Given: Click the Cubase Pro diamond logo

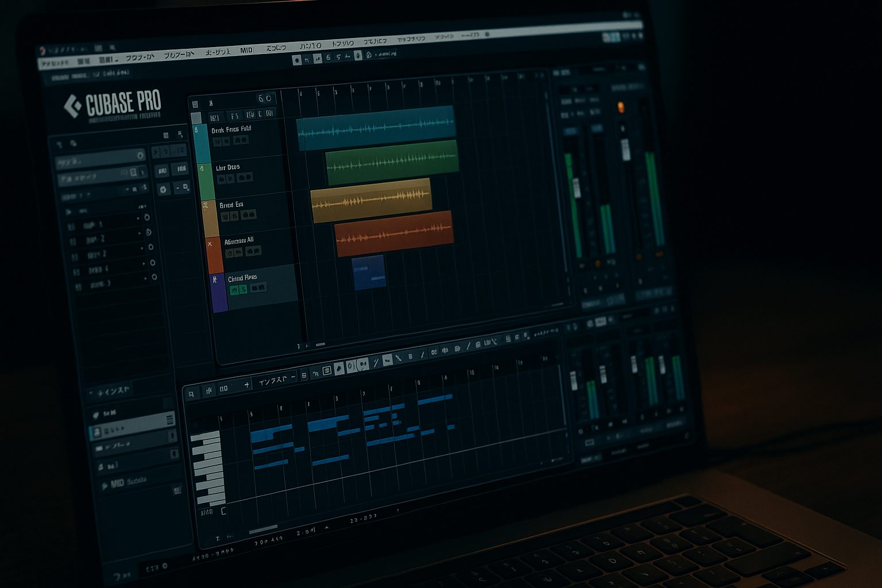Looking at the screenshot, I should 72,106.
